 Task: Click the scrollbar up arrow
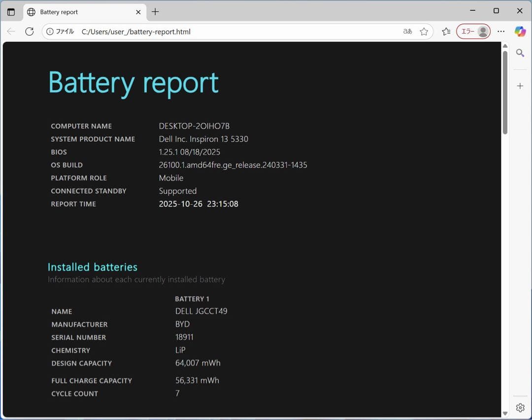tap(504, 45)
